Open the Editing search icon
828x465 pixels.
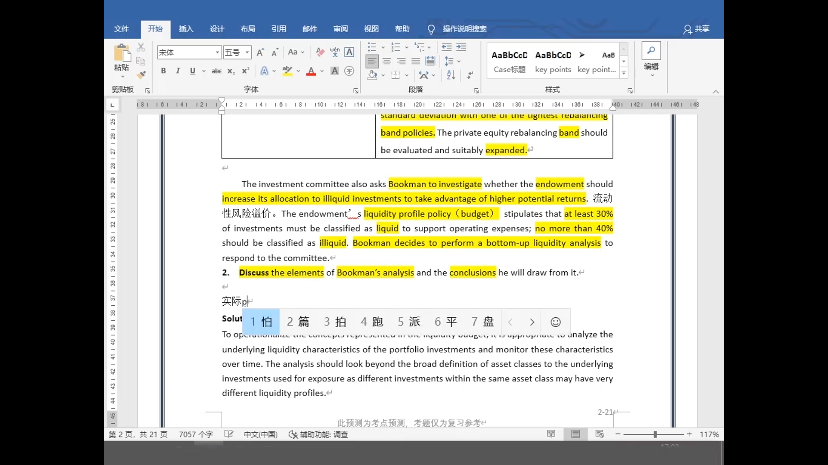point(651,51)
